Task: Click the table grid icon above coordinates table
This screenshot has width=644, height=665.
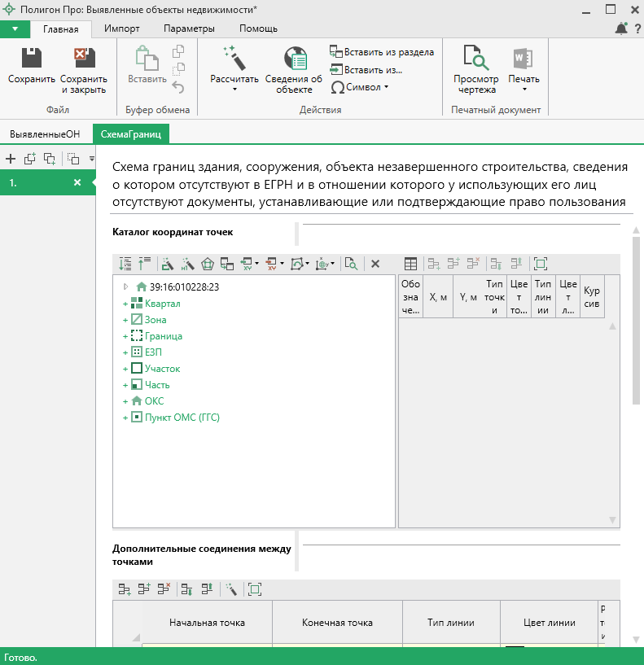Action: click(x=411, y=264)
